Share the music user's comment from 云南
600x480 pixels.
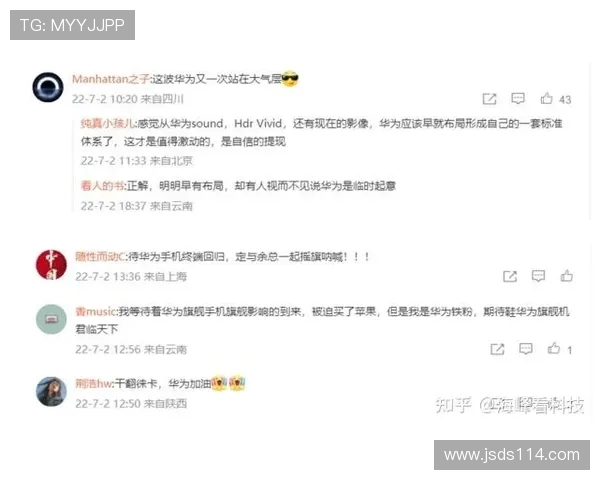(x=497, y=349)
